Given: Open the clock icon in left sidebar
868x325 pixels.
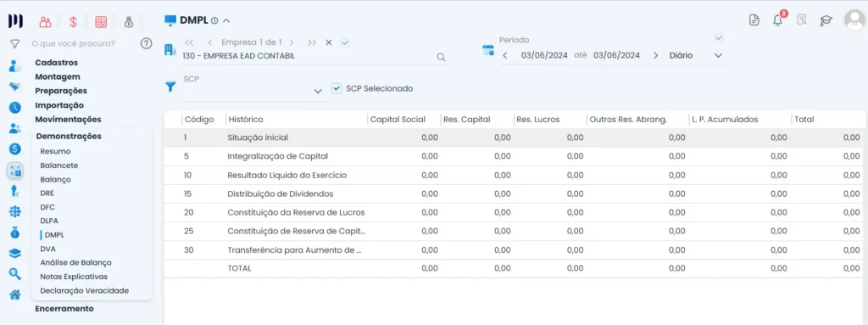Looking at the screenshot, I should click(15, 108).
